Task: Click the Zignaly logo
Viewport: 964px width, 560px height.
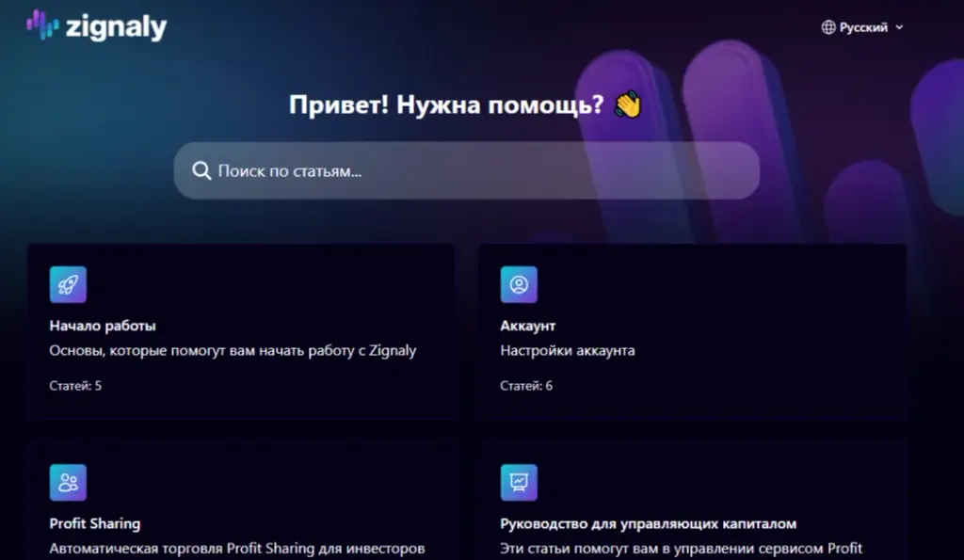Action: coord(97,26)
